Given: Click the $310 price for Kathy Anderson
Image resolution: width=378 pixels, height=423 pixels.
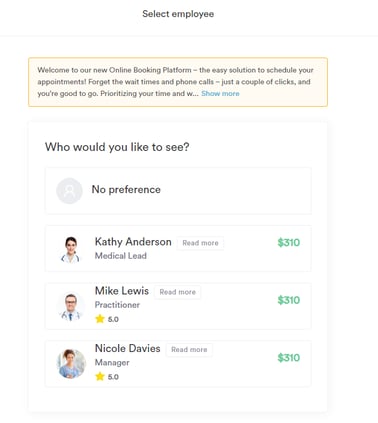Looking at the screenshot, I should click(x=289, y=242).
